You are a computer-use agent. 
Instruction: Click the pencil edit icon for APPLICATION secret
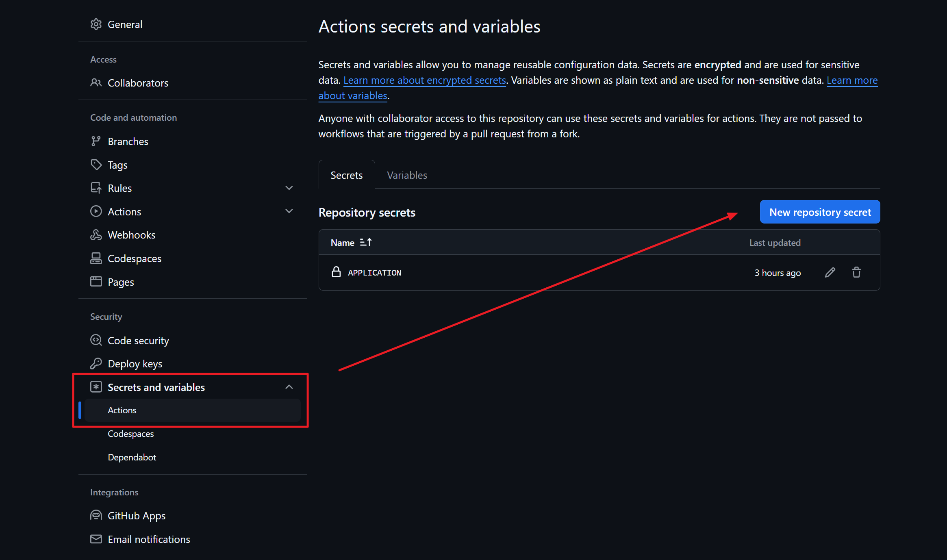point(830,273)
